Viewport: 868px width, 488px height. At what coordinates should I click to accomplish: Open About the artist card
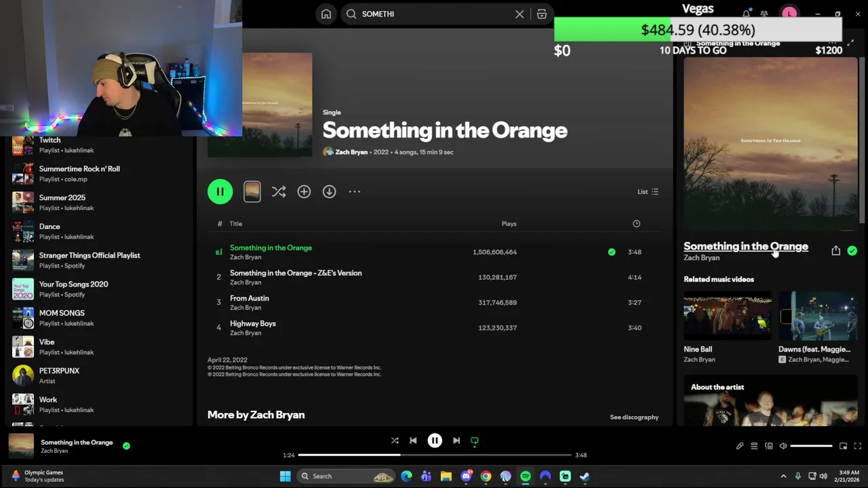click(x=770, y=401)
